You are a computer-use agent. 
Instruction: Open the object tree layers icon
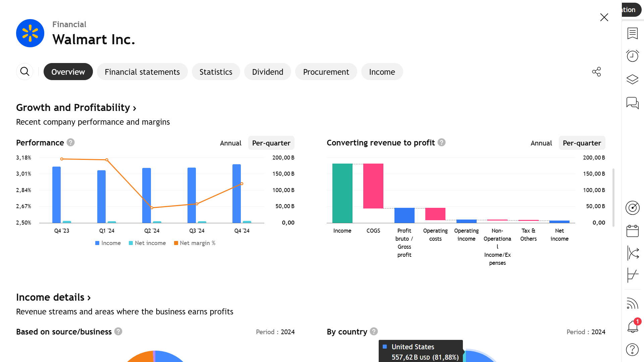(x=633, y=79)
